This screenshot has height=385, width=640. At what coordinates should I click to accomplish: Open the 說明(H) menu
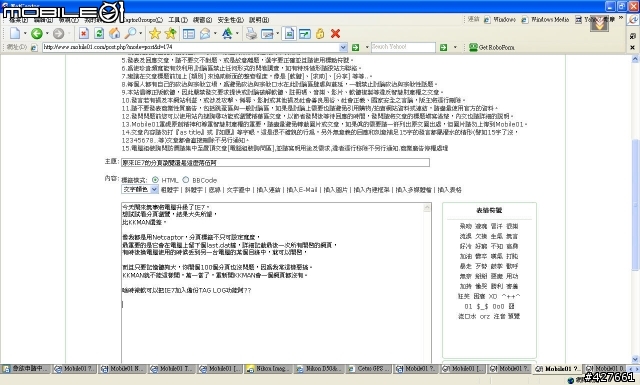[x=259, y=20]
